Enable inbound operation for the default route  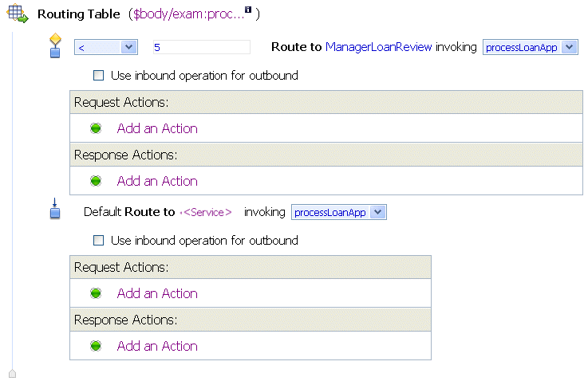(99, 240)
